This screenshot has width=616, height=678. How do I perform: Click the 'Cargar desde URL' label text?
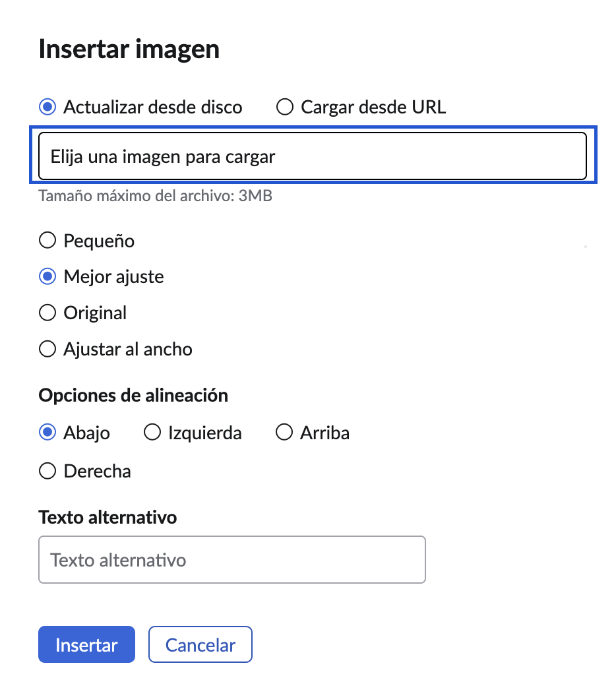click(x=373, y=107)
